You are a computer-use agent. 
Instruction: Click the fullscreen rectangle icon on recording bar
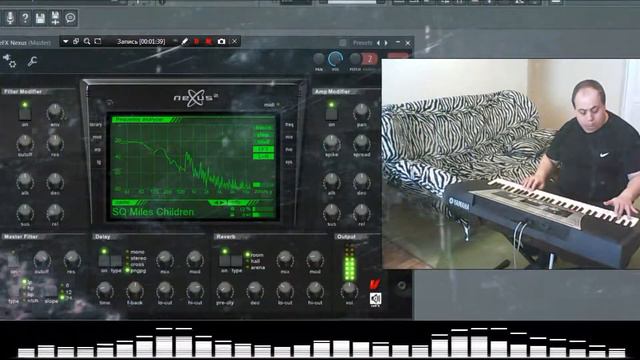(x=98, y=41)
